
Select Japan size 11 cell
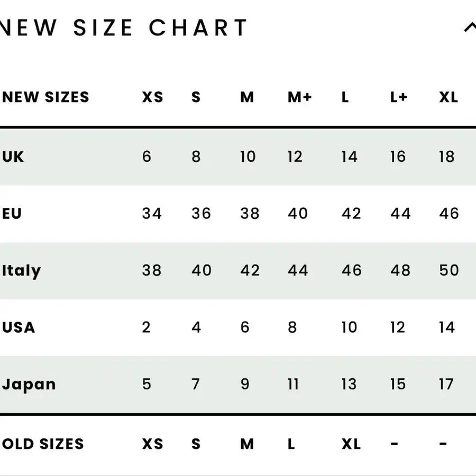pos(293,385)
